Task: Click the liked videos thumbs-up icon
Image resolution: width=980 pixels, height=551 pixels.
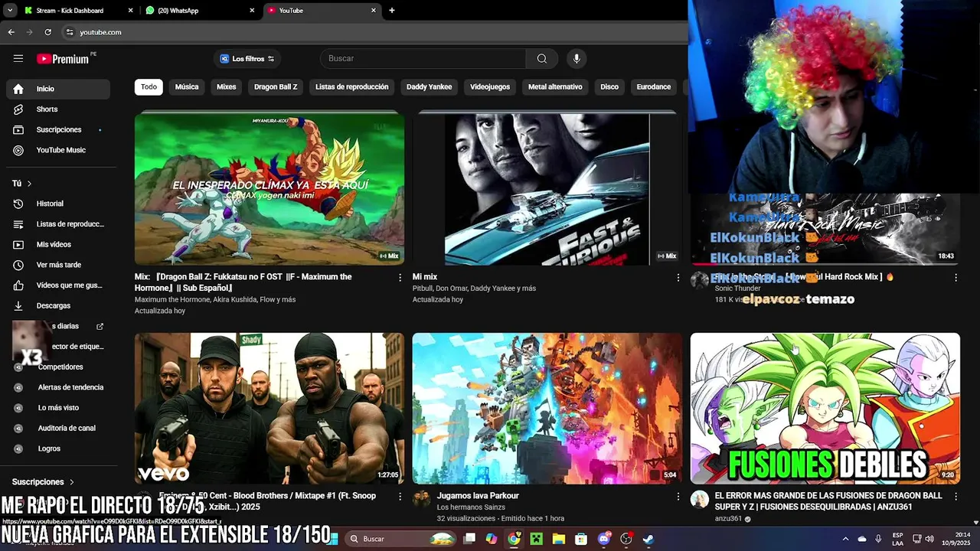Action: click(x=18, y=285)
